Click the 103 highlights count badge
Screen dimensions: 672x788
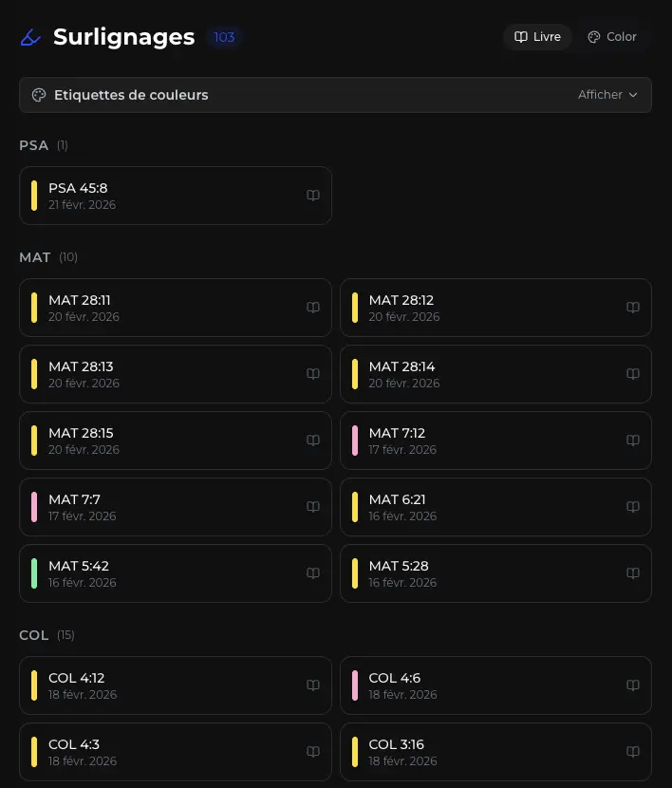[x=224, y=38]
